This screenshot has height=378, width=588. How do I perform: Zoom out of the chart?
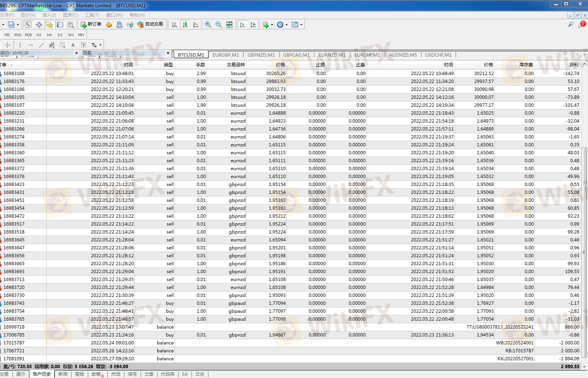(219, 25)
